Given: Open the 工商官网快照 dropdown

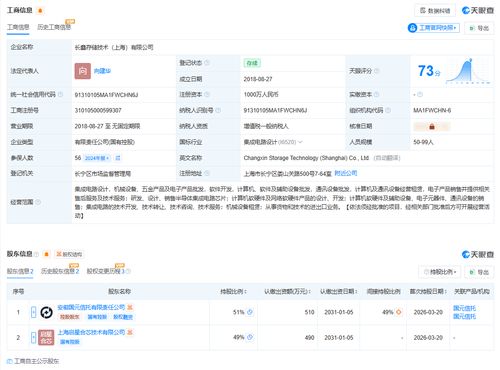Looking at the screenshot, I should point(434,28).
